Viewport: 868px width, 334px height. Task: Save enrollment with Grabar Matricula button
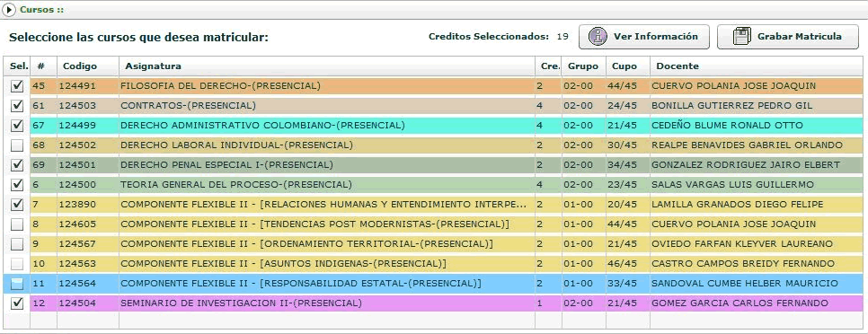coord(788,37)
